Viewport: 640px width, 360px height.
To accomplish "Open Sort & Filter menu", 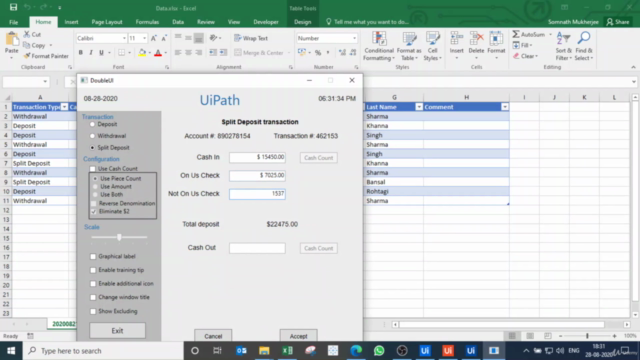I will [x=563, y=46].
